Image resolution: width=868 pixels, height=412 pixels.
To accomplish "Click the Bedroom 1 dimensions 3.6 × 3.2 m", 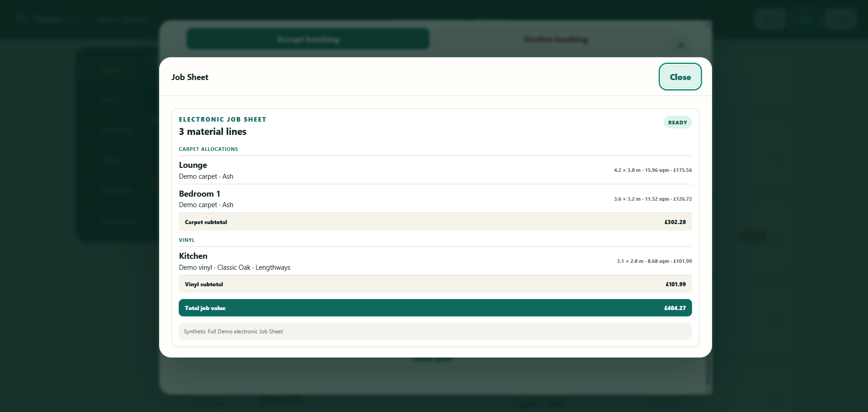I will pyautogui.click(x=627, y=199).
